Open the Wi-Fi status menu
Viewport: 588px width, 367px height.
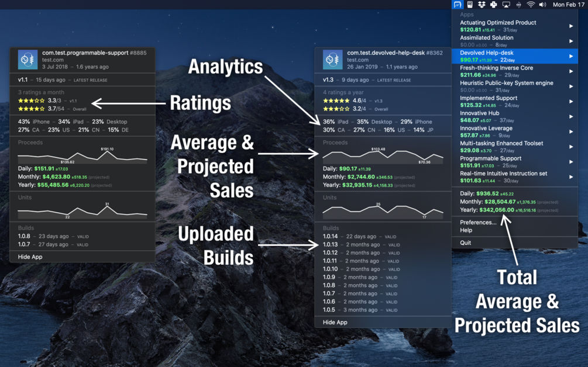pyautogui.click(x=530, y=5)
